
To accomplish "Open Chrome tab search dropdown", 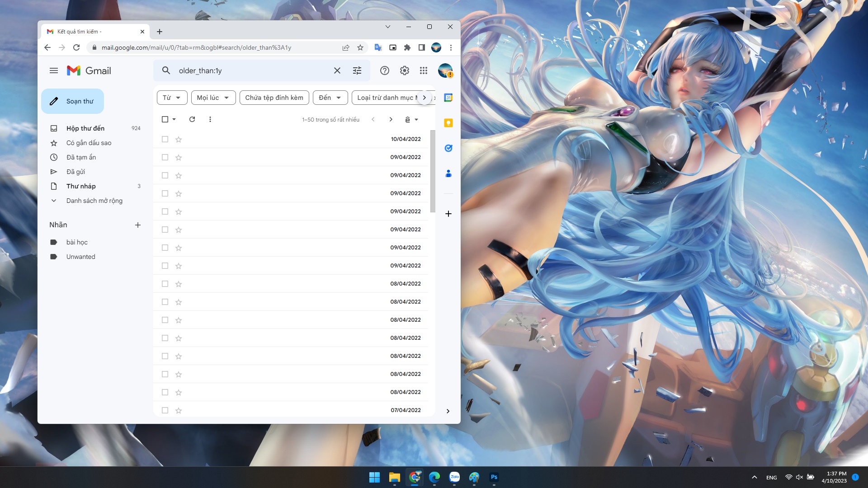I will (388, 27).
